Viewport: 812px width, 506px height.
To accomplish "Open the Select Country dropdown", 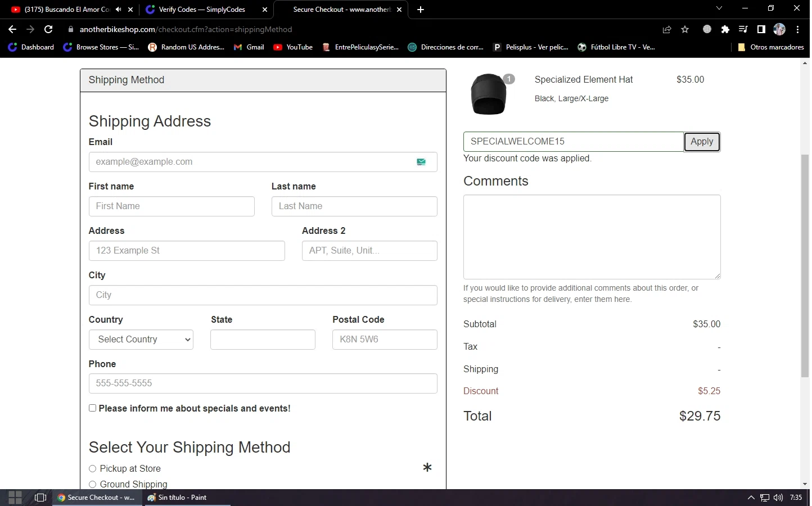I will coord(141,340).
